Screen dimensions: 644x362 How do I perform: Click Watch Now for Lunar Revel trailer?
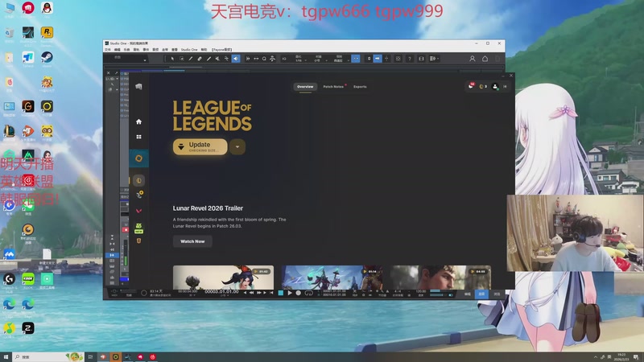[192, 241]
